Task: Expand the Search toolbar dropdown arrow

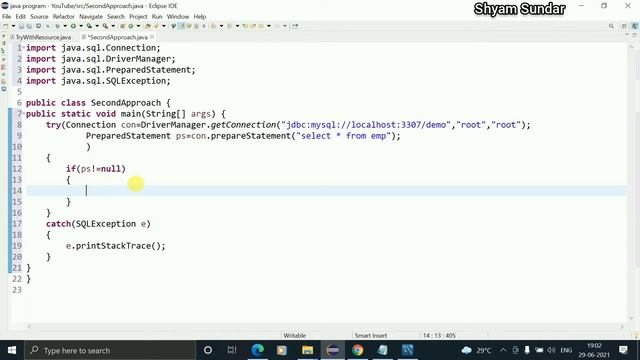Action: point(164,26)
